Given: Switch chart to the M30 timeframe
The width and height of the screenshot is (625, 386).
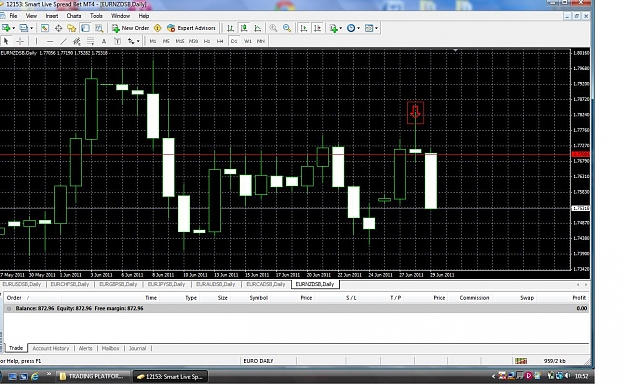Looking at the screenshot, I should (x=193, y=41).
